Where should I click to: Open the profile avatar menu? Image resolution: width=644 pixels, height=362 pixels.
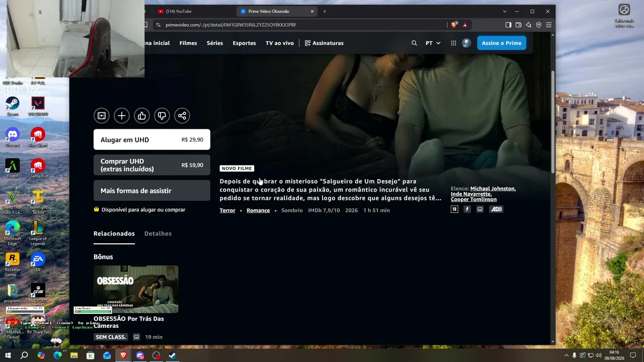[x=466, y=43]
